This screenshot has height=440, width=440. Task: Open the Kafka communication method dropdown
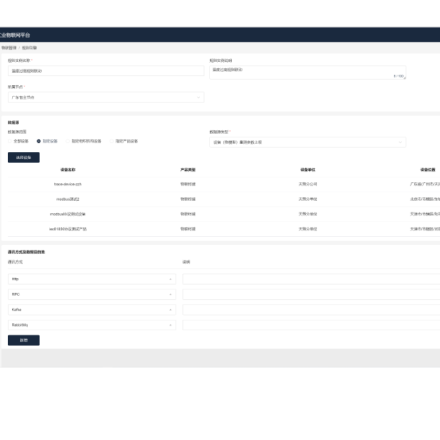tap(92, 310)
